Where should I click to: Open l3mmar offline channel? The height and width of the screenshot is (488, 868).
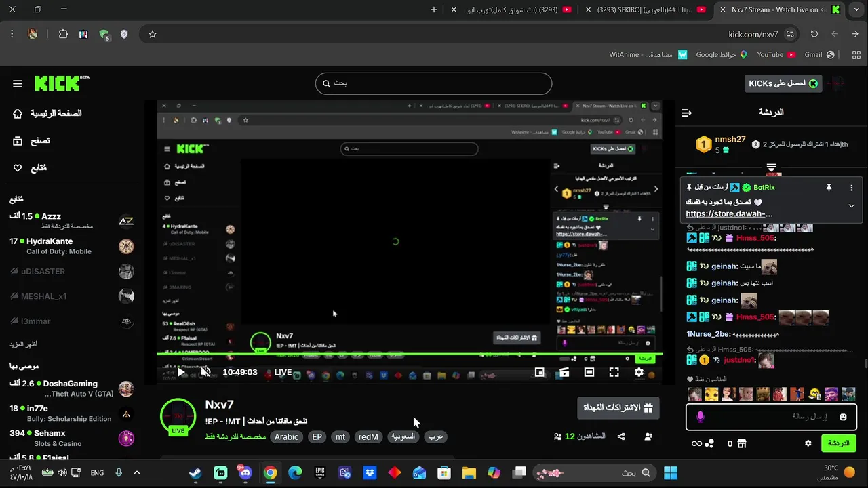(72, 321)
